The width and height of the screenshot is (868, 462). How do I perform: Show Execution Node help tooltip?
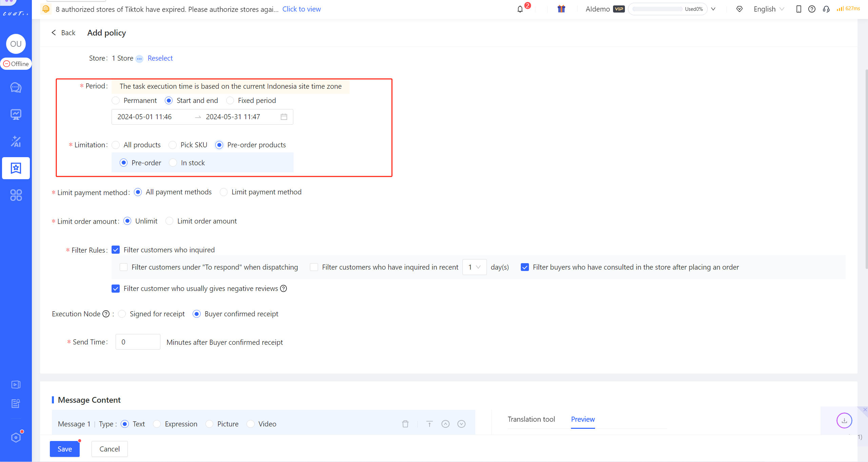coord(106,314)
